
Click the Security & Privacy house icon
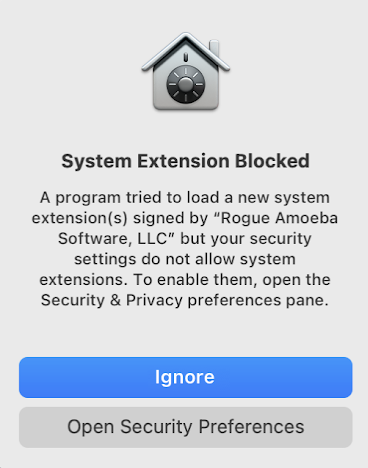pyautogui.click(x=186, y=71)
